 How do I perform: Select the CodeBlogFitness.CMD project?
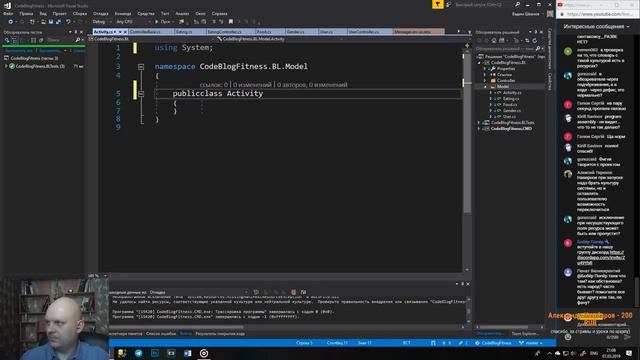click(511, 129)
